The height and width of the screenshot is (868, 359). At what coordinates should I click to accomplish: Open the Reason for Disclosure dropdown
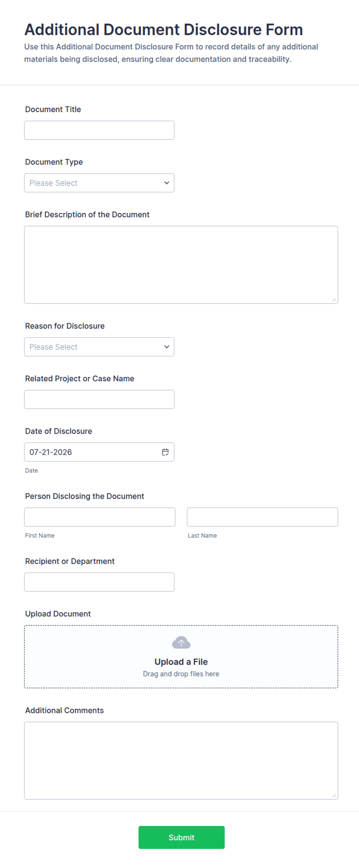coord(99,347)
